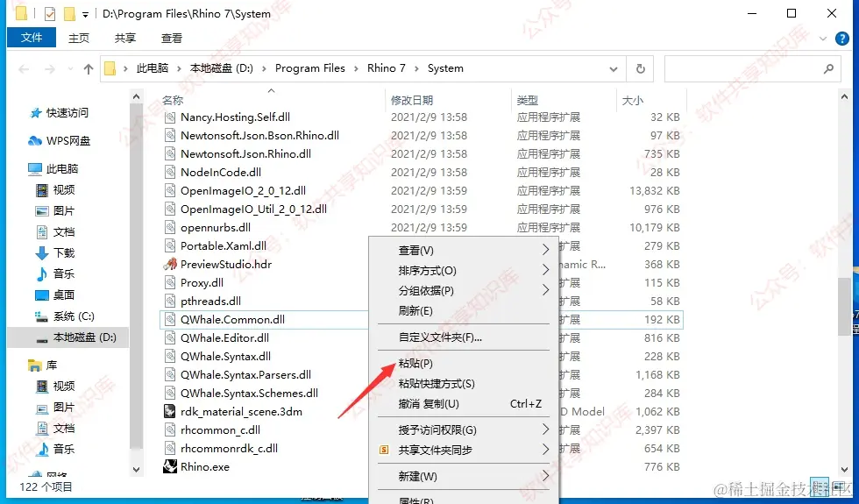Expand the 查看(V) submenu arrow
Screen dimensions: 859x504
pyautogui.click(x=545, y=250)
